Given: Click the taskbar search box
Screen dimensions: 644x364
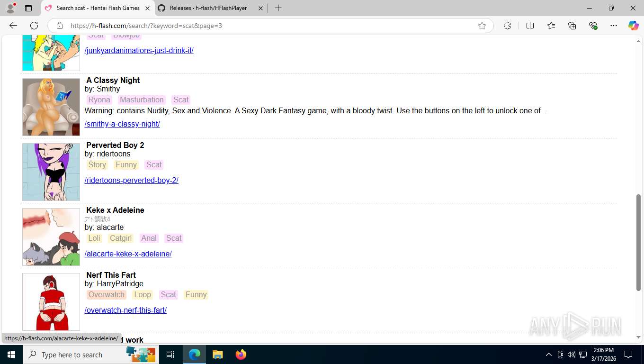Looking at the screenshot, I should tap(91, 355).
